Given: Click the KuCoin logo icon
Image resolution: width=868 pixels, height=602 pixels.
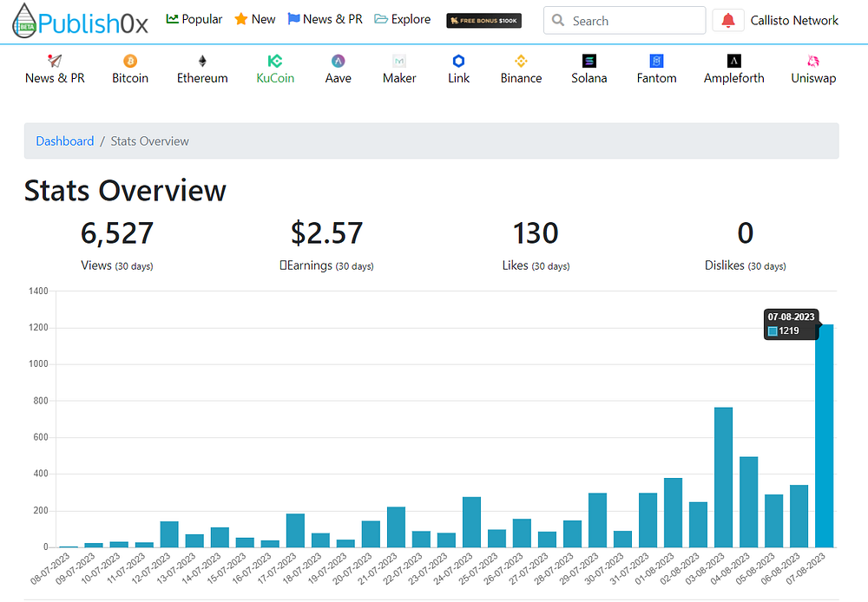Looking at the screenshot, I should (275, 61).
